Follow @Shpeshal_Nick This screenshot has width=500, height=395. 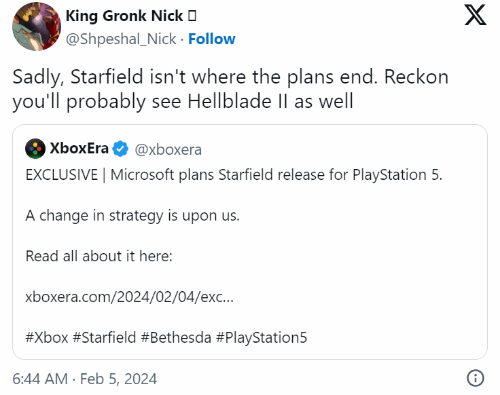[212, 39]
